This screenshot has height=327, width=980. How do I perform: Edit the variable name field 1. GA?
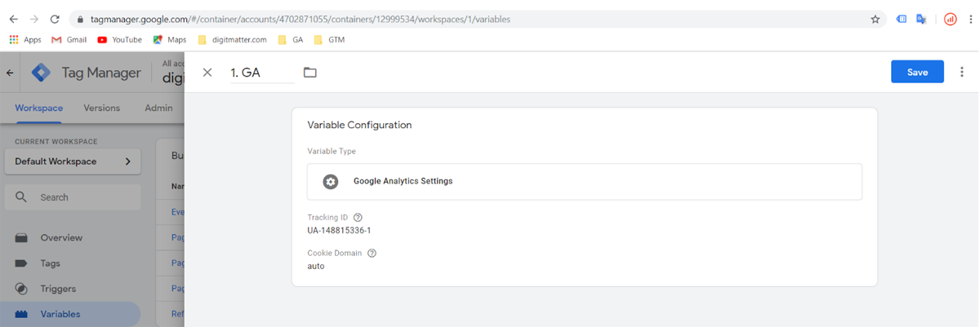tap(262, 72)
